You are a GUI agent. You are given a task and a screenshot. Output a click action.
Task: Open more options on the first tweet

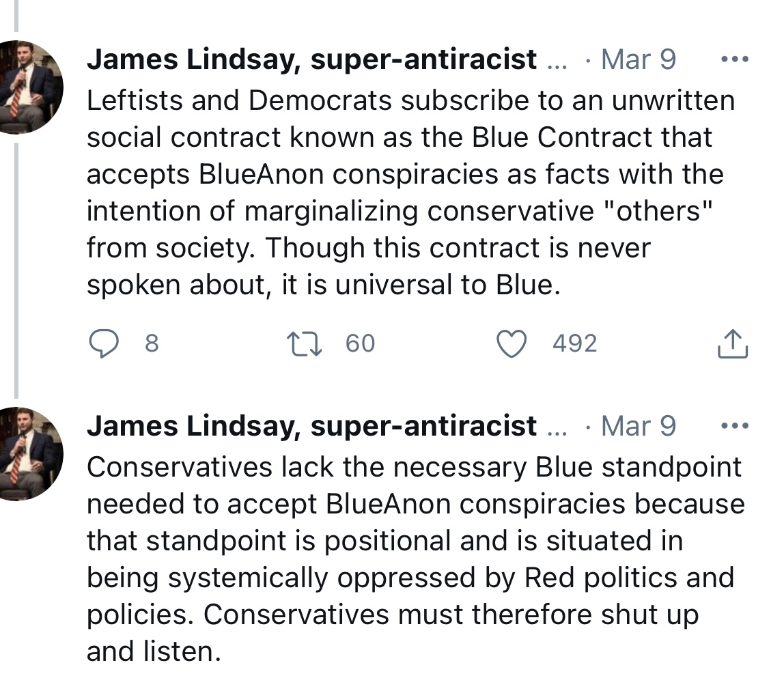[735, 59]
